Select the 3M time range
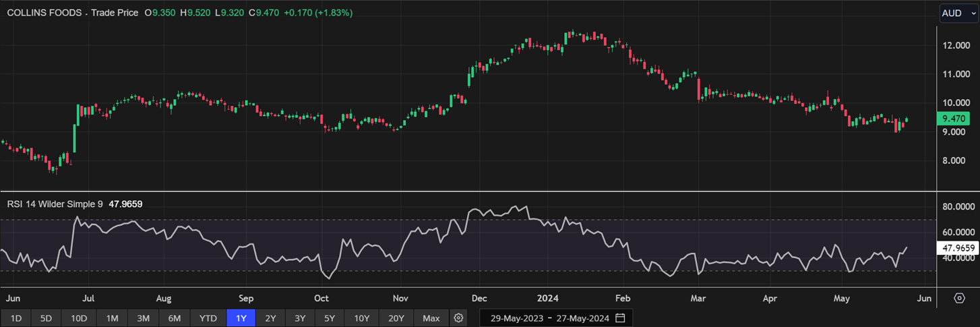980x327 pixels. (x=143, y=318)
